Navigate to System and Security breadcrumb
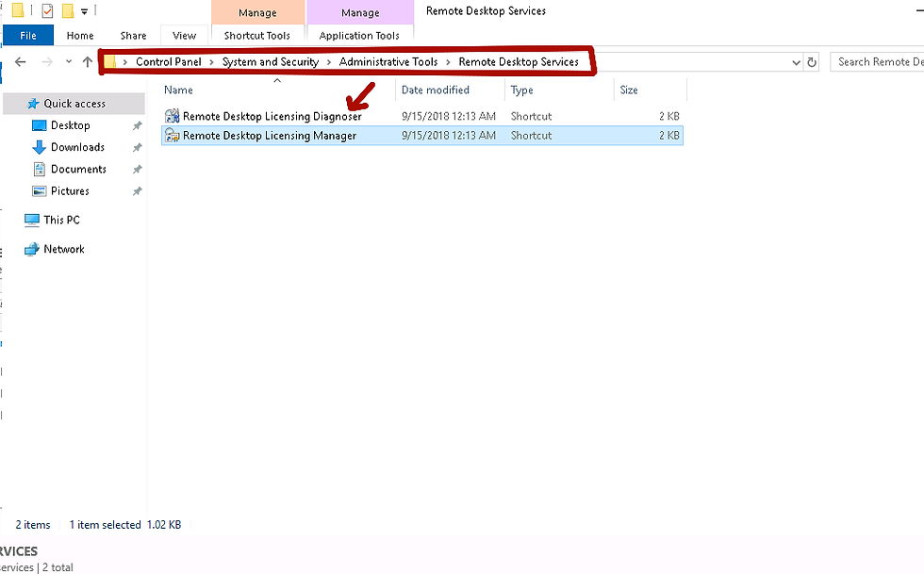The image size is (924, 574). (271, 62)
